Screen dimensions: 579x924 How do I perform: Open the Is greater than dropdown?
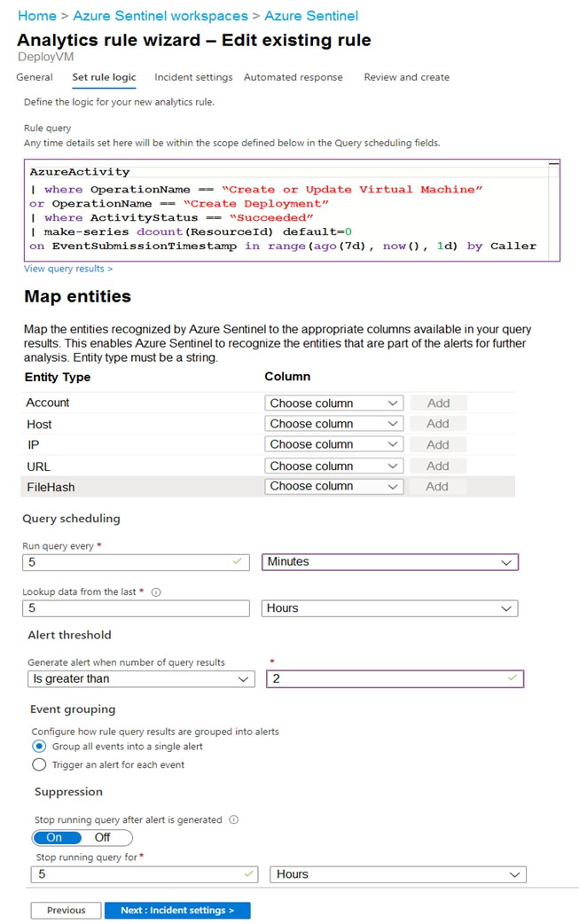pyautogui.click(x=141, y=679)
